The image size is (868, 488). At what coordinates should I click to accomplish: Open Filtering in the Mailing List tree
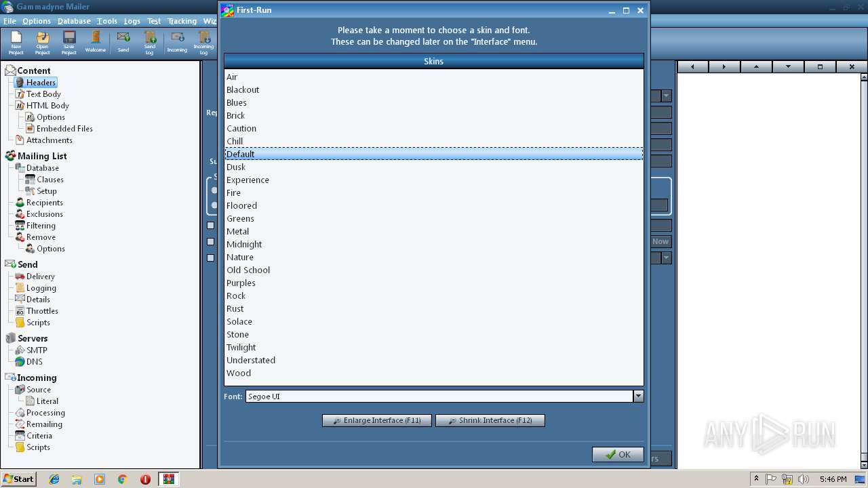[x=41, y=226]
